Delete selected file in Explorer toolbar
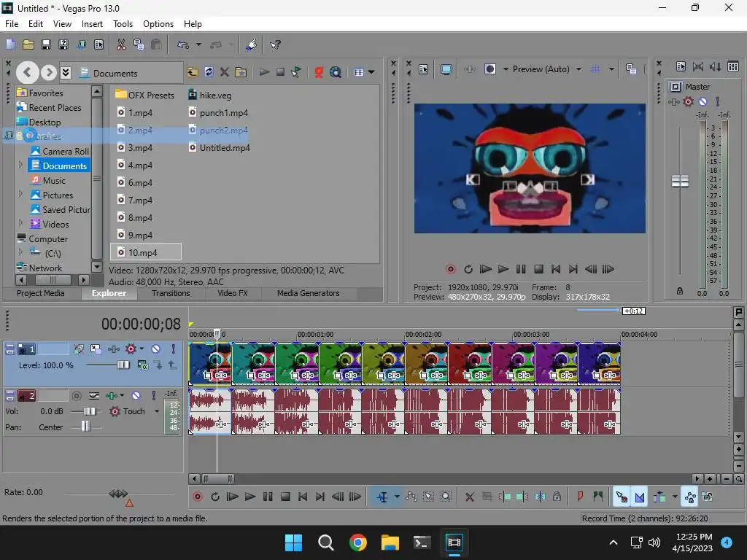The image size is (747, 560). (x=225, y=72)
